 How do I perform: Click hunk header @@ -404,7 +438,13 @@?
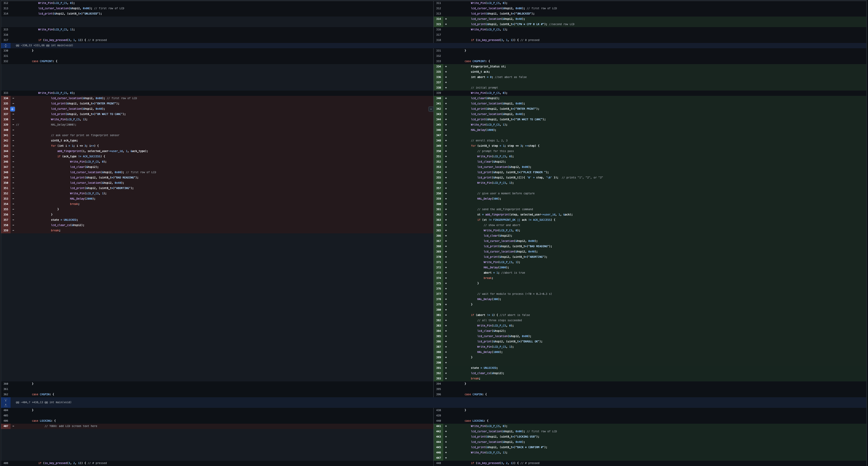(44, 402)
